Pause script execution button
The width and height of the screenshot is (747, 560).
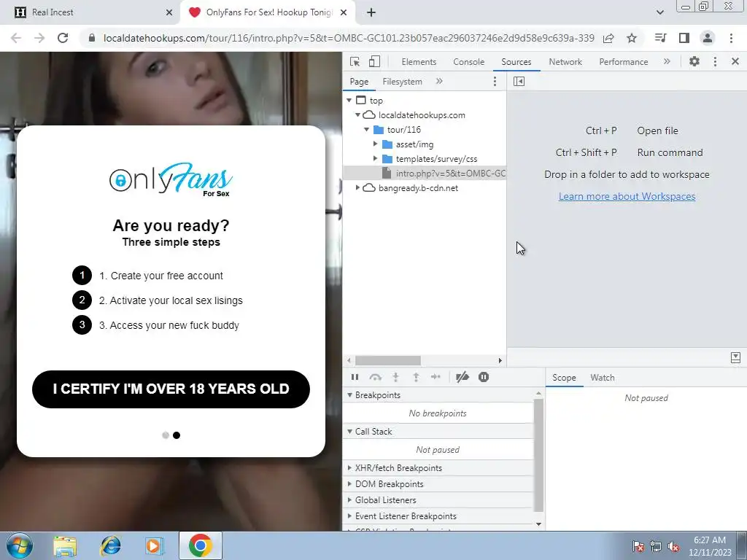coord(355,377)
